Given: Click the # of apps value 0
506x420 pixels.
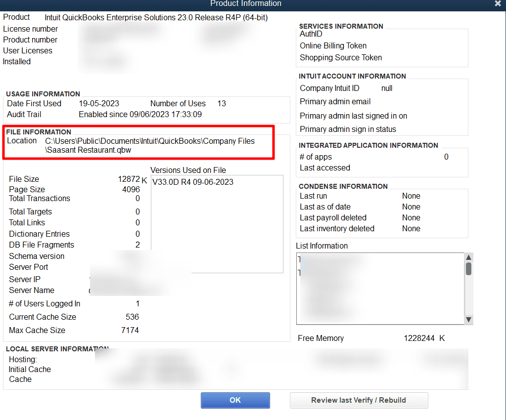Looking at the screenshot, I should [x=446, y=157].
